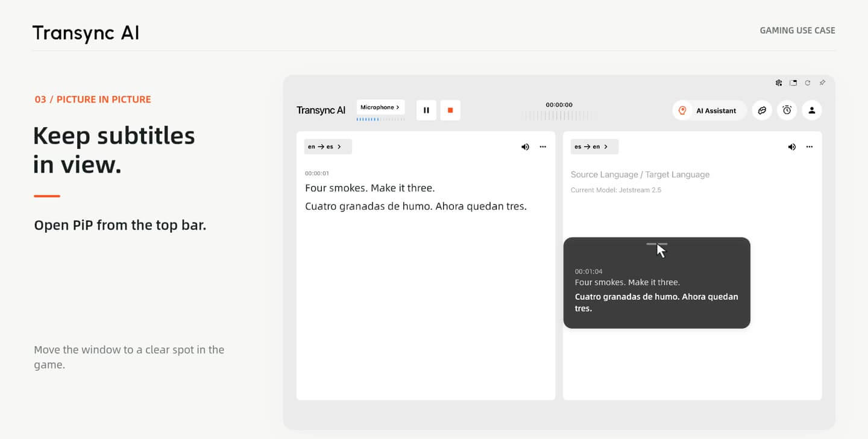Viewport: 868px width, 439px height.
Task: Click the 00:00:01 timestamp
Action: (317, 174)
